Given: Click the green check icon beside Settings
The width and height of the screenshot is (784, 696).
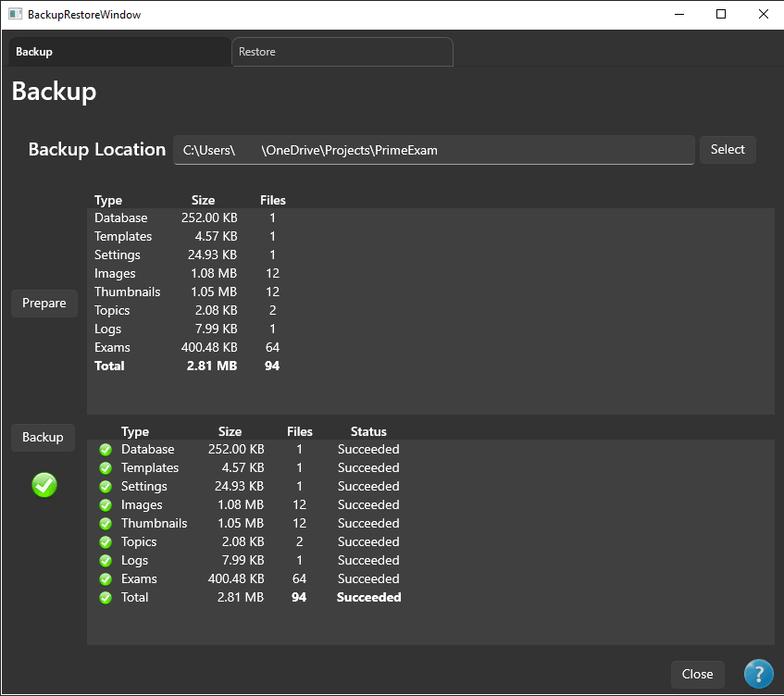Looking at the screenshot, I should [106, 487].
